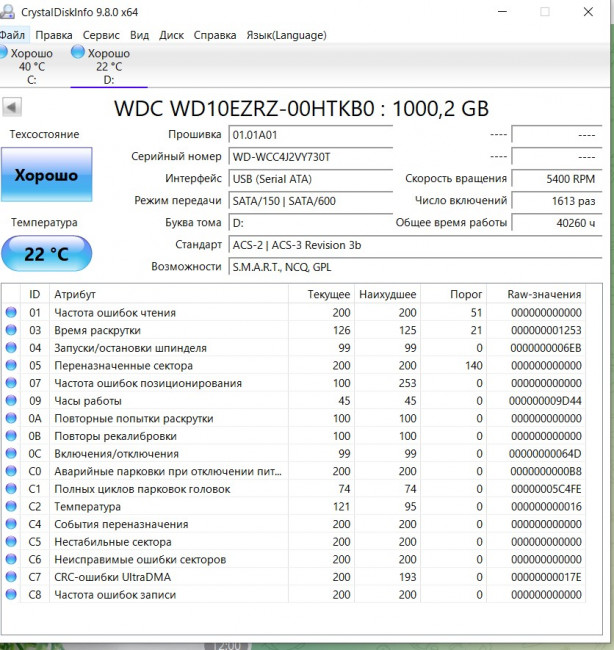614x650 pixels.
Task: Open the Вид menu
Action: click(139, 35)
